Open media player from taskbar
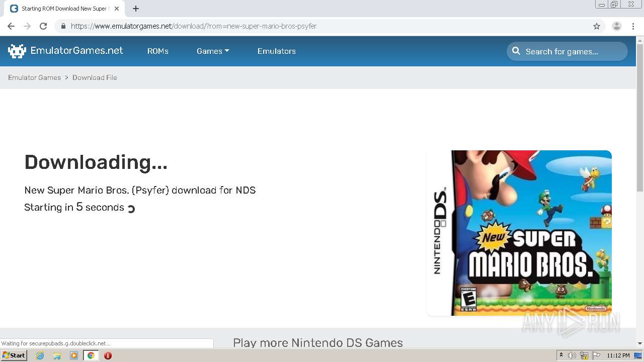Viewport: 644px width, 362px height. [74, 355]
